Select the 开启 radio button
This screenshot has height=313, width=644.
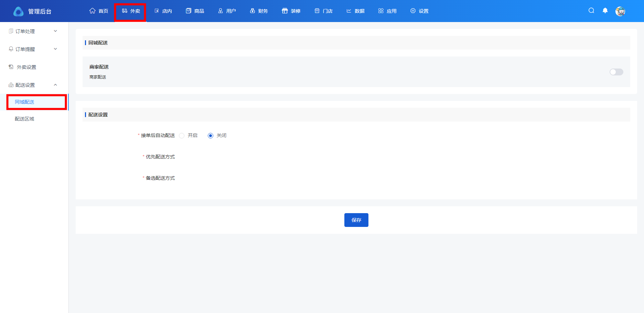(x=182, y=136)
